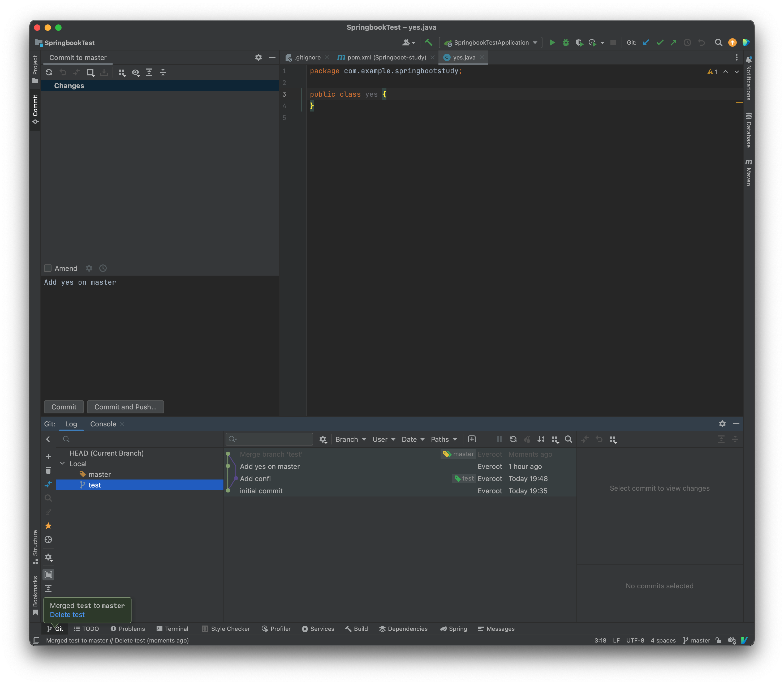Close the yes.java editor tab
This screenshot has width=784, height=685.
[482, 57]
